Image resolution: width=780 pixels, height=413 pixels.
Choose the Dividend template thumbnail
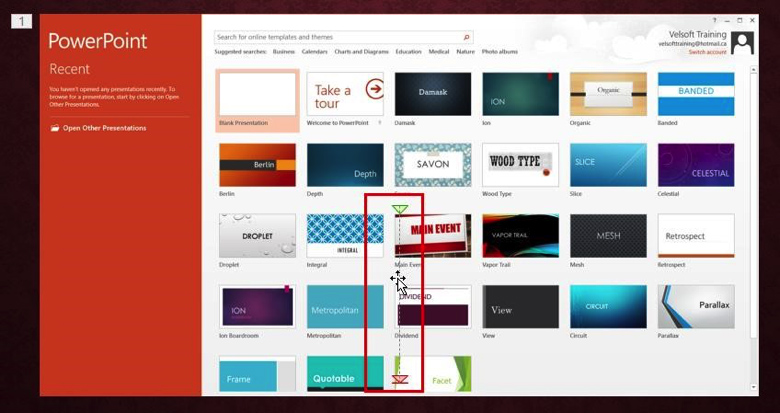[x=433, y=307]
